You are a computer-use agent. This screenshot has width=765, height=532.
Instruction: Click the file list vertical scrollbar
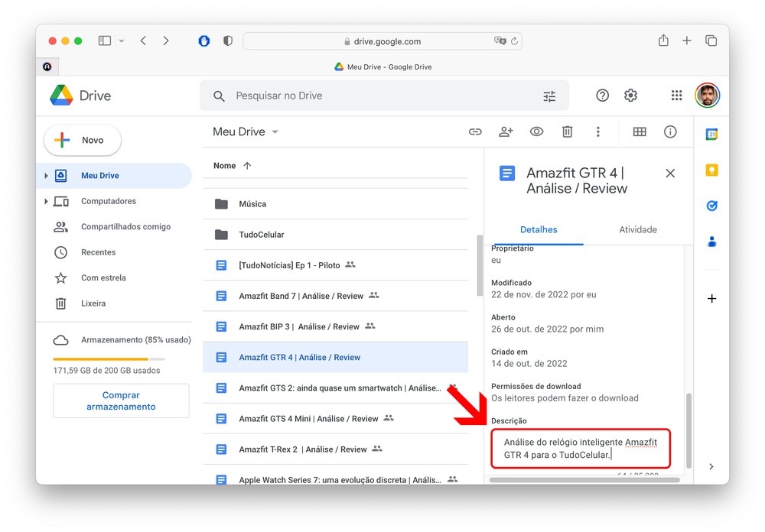(x=480, y=266)
